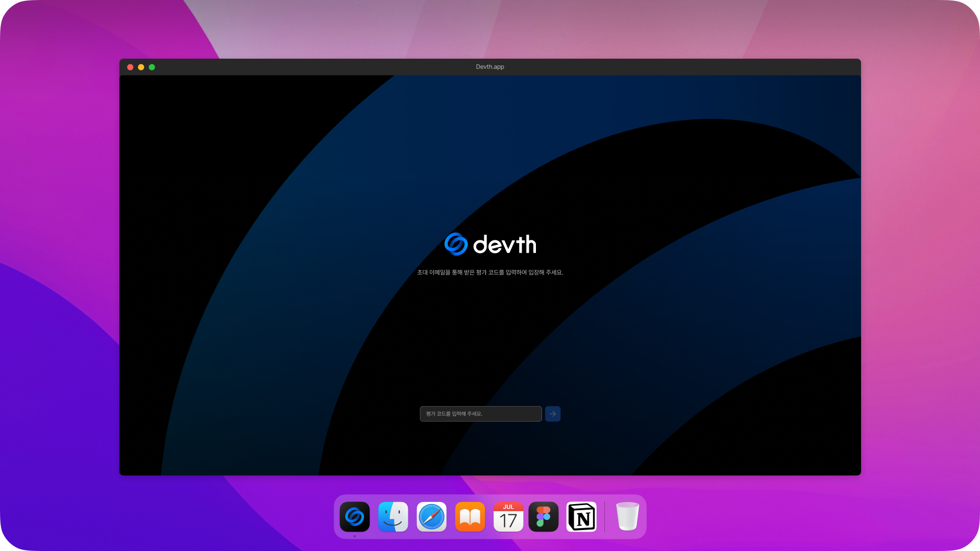The height and width of the screenshot is (551, 980).
Task: Click the Dock separator line near Trash
Action: 605,517
